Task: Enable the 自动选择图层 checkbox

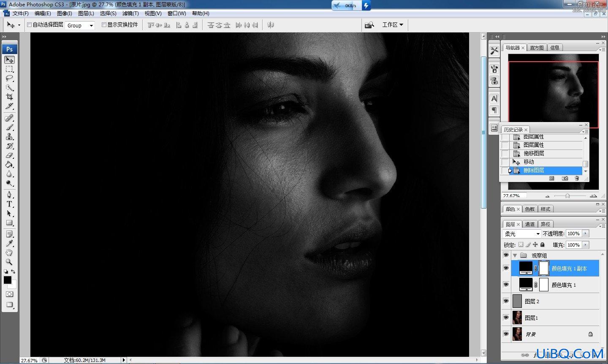Action: [29, 25]
